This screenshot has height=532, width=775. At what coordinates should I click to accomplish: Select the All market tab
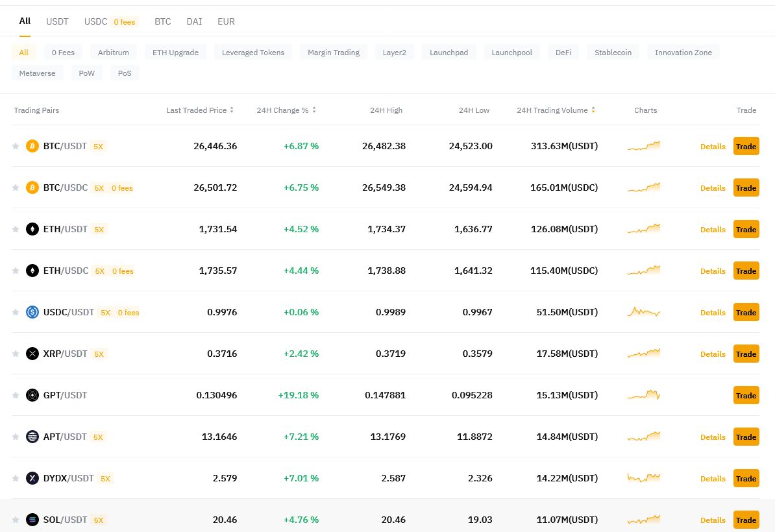25,21
